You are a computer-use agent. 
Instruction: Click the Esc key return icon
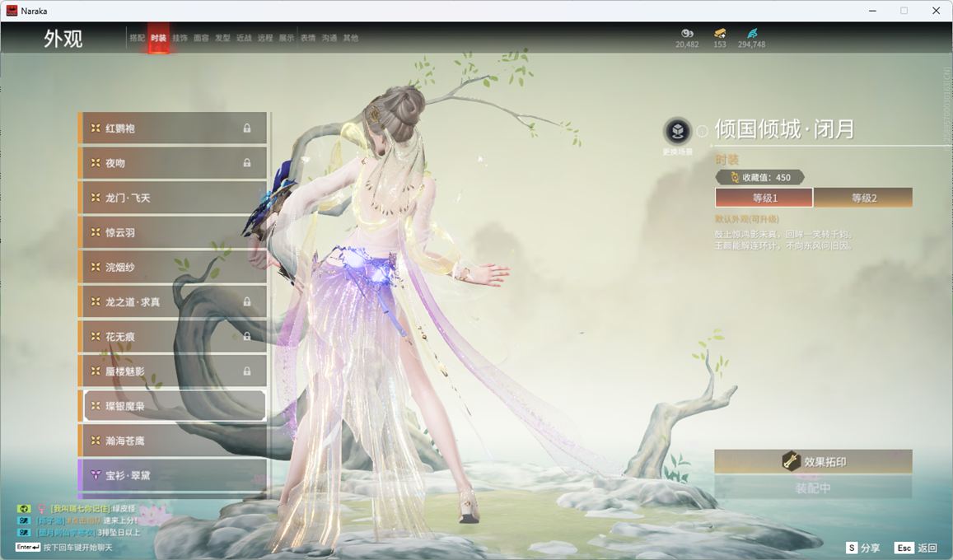[904, 548]
